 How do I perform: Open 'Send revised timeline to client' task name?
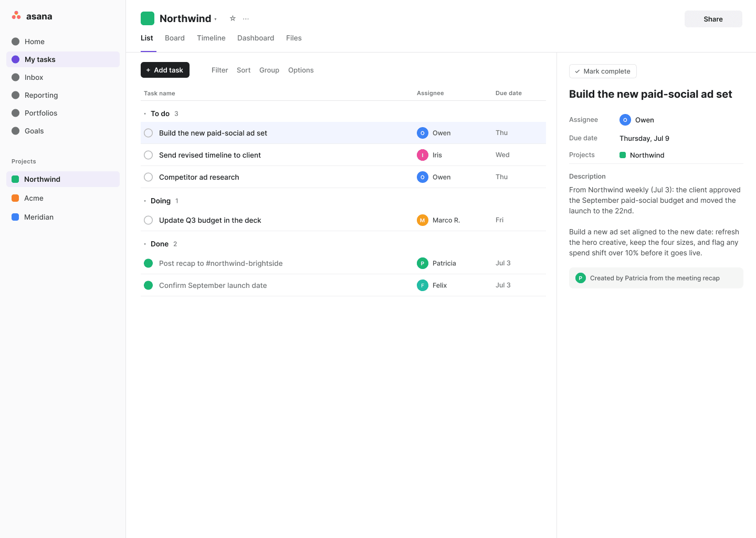click(x=210, y=155)
